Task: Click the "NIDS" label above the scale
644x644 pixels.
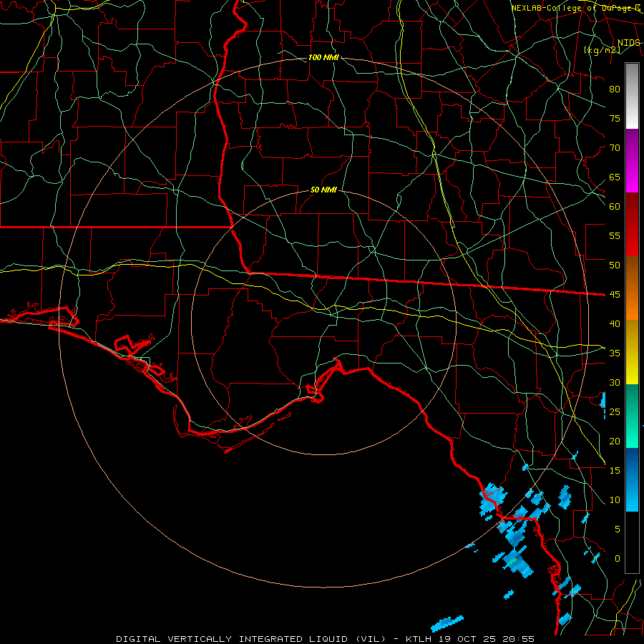Action: pyautogui.click(x=629, y=43)
